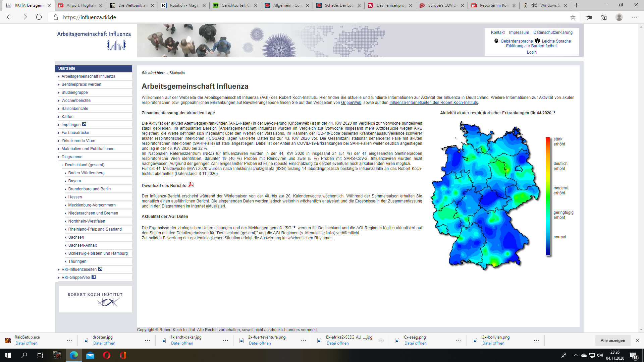
Task: Open options menu for drosten.jpg download
Action: pyautogui.click(x=148, y=340)
